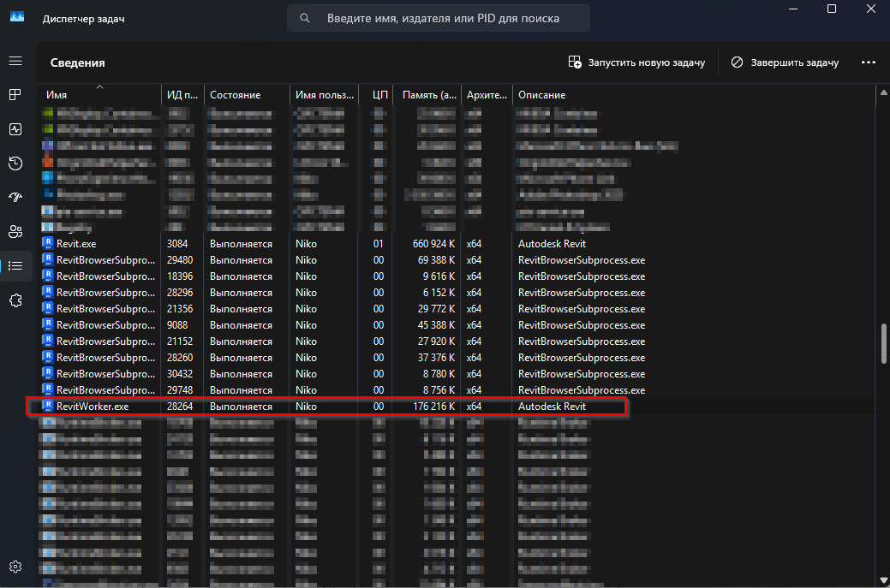Open the Users page icon
This screenshot has height=588, width=890.
15,231
